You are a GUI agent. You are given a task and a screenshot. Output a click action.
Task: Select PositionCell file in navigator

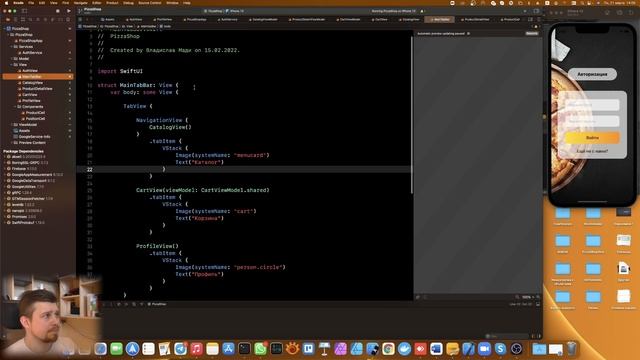point(35,118)
